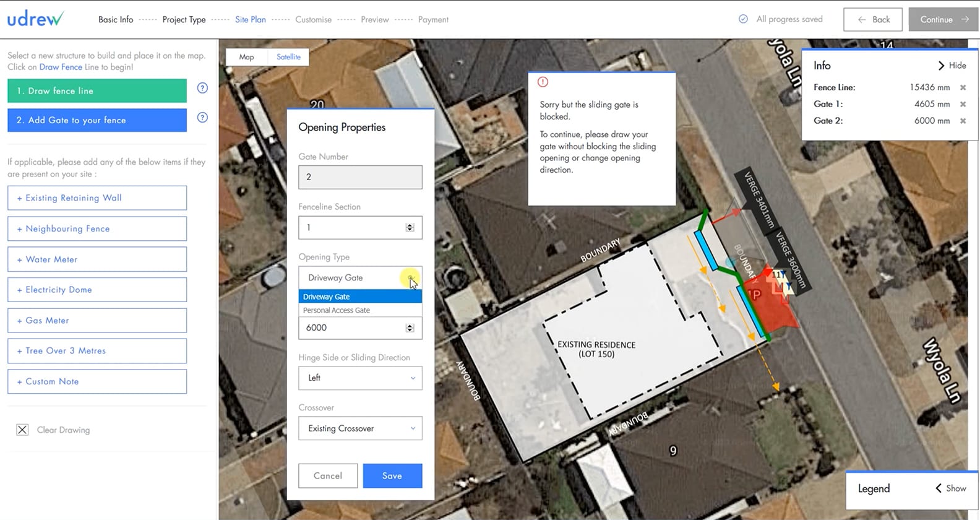
Task: Click Draw fence line button
Action: [97, 90]
